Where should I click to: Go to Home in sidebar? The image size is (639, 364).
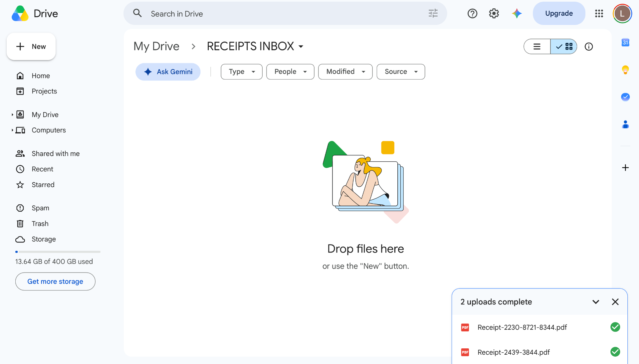(41, 76)
